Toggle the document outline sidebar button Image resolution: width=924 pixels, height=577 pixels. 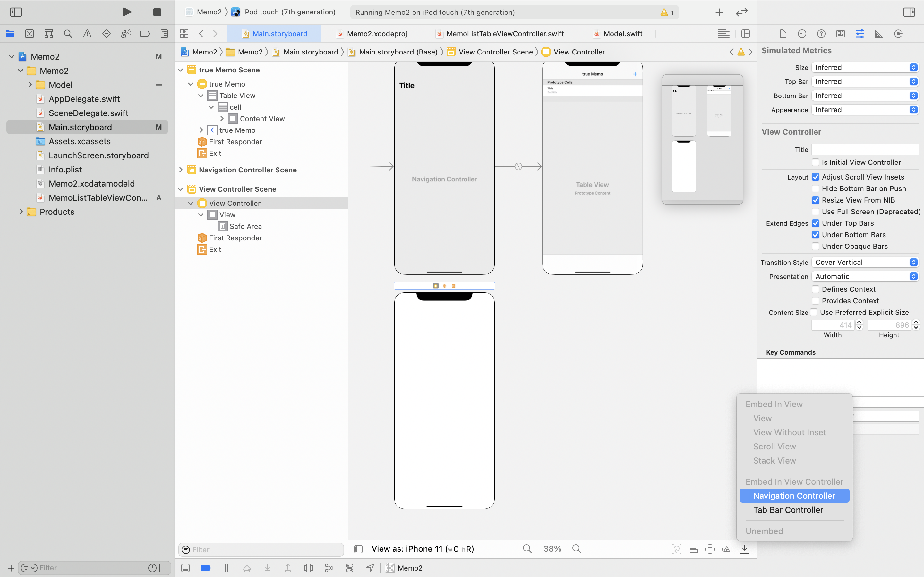(358, 549)
